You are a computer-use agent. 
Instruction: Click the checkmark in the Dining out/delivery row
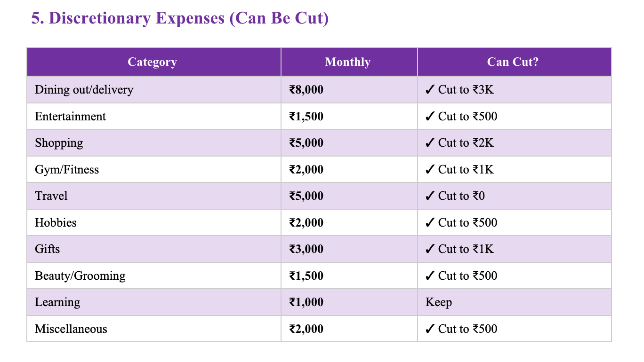(x=430, y=90)
